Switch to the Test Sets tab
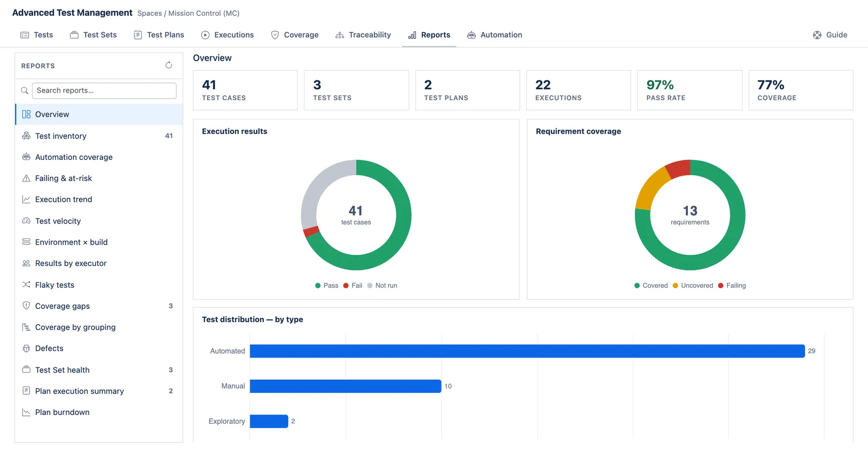Screen dimensions: 868x450 pos(93,35)
